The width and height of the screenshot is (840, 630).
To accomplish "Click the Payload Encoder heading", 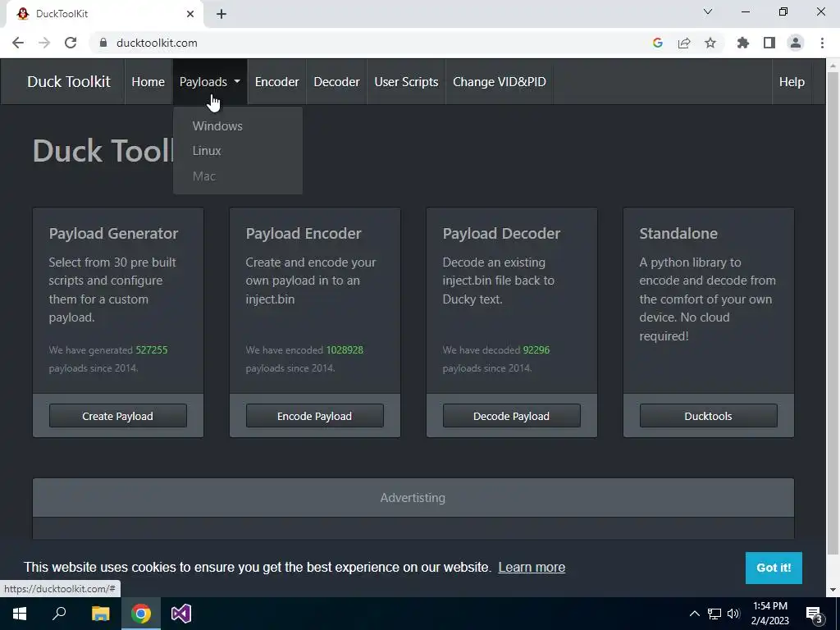I will click(x=304, y=234).
